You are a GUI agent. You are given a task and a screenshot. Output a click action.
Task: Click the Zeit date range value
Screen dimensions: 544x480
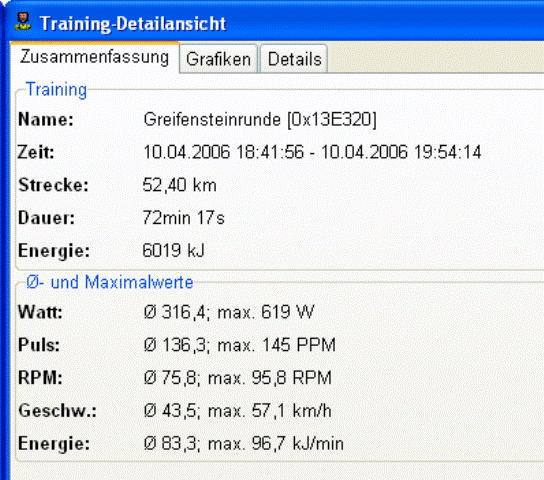pyautogui.click(x=312, y=152)
